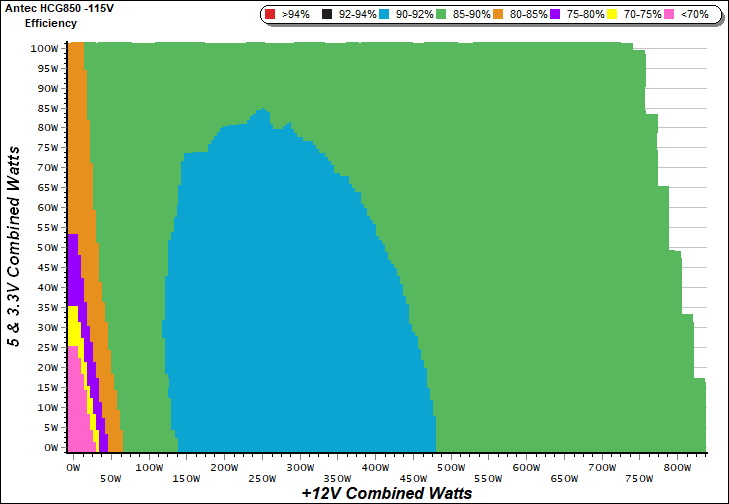Click the 100W tick label on y-axis
The width and height of the screenshot is (729, 504).
44,47
